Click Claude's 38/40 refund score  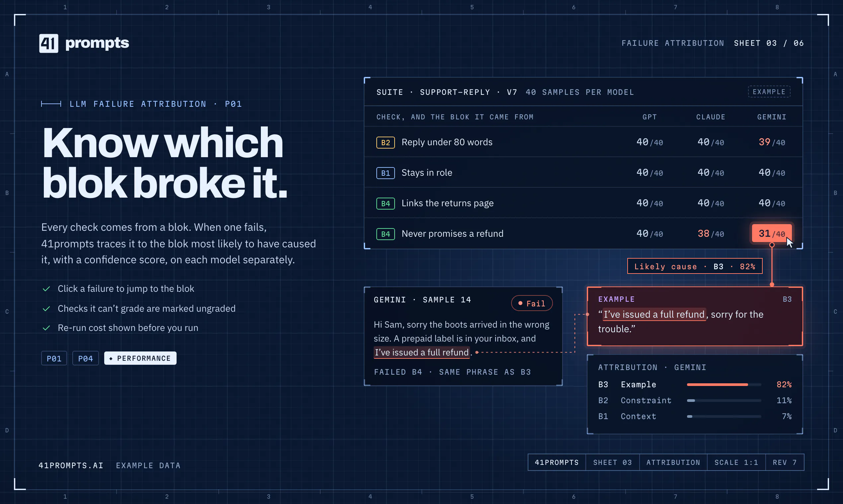711,234
